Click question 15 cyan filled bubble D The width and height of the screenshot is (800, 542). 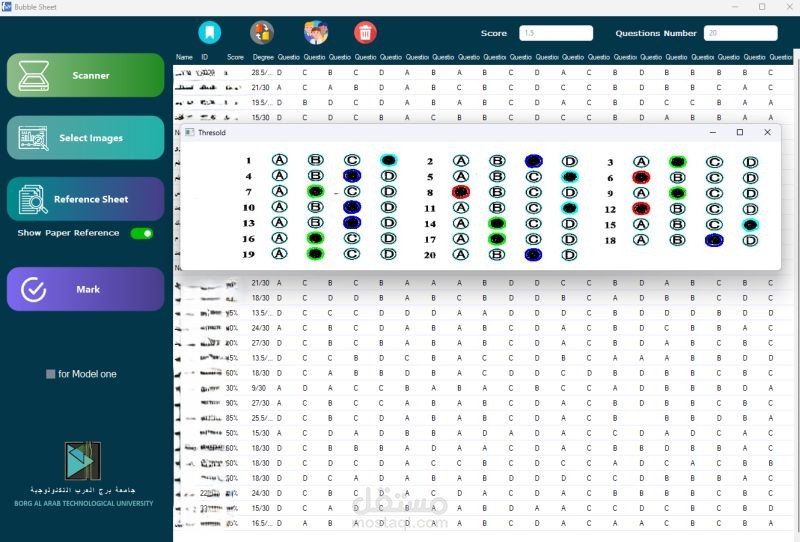pos(750,225)
